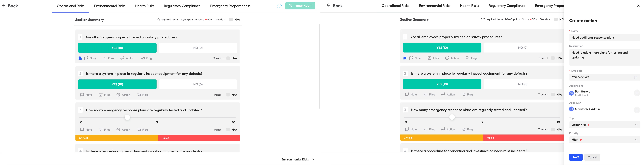Open the Tag dropdown showing Urgent Fix

point(604,125)
